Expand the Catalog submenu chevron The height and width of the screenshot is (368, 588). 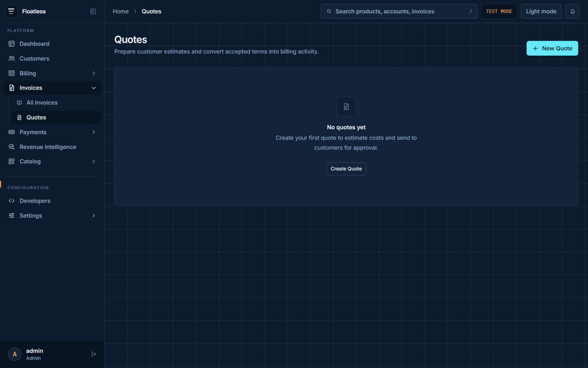pos(94,162)
